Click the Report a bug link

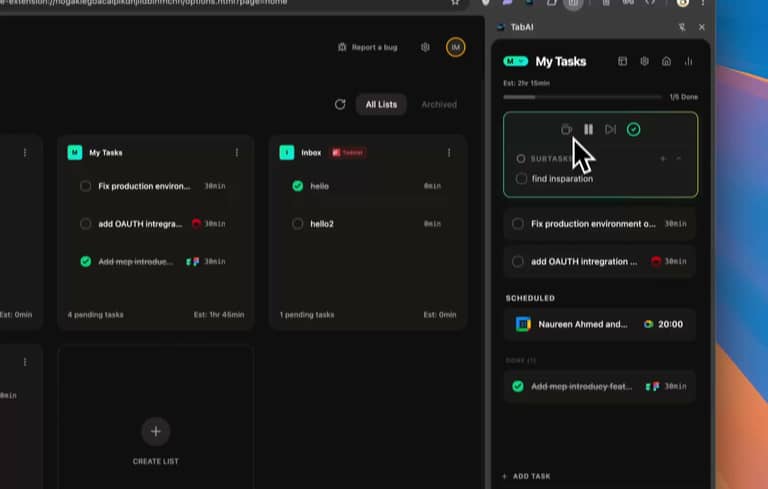371,47
